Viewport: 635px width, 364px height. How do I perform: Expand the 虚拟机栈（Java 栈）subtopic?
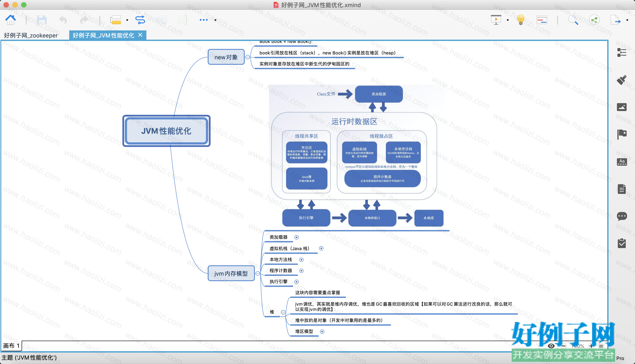(321, 248)
